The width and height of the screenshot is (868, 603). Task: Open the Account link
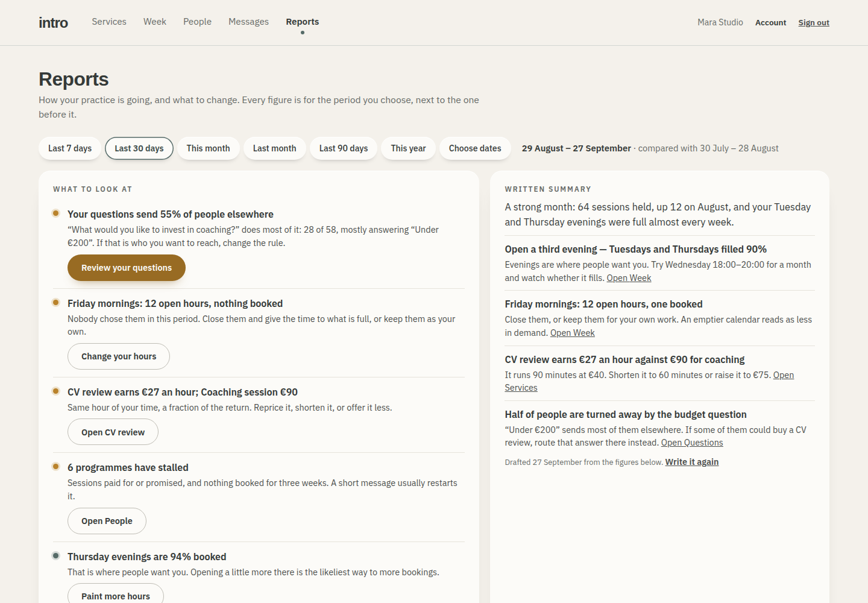tap(771, 23)
